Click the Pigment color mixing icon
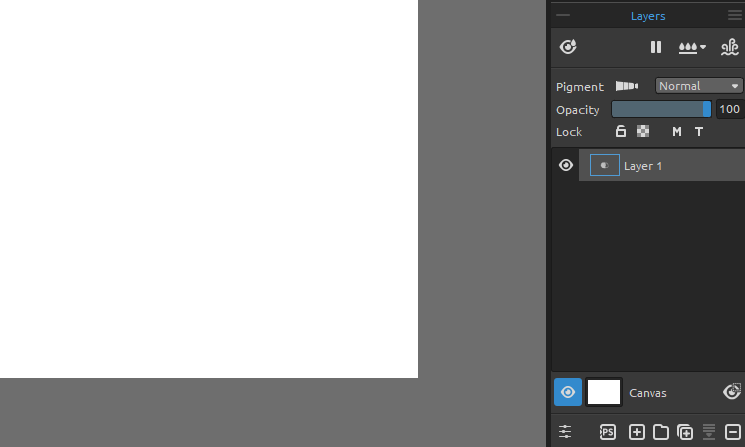The height and width of the screenshot is (447, 745). [627, 86]
